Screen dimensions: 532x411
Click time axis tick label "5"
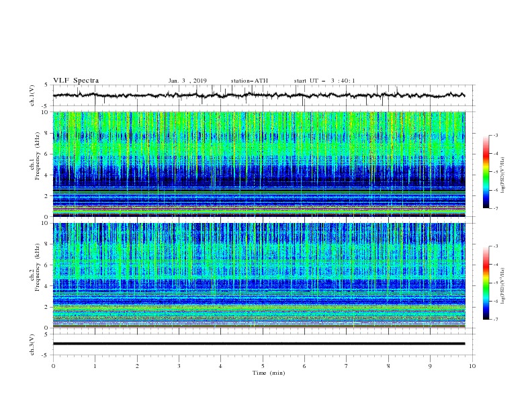(x=263, y=366)
